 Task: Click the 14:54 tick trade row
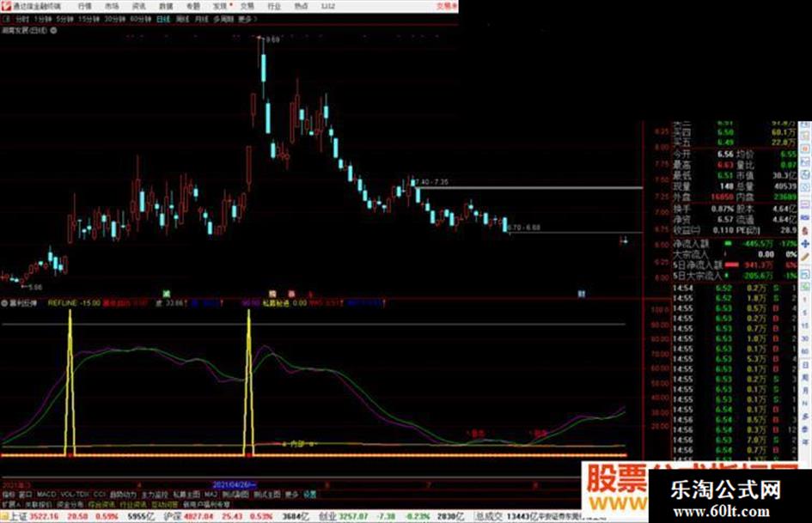tap(735, 288)
